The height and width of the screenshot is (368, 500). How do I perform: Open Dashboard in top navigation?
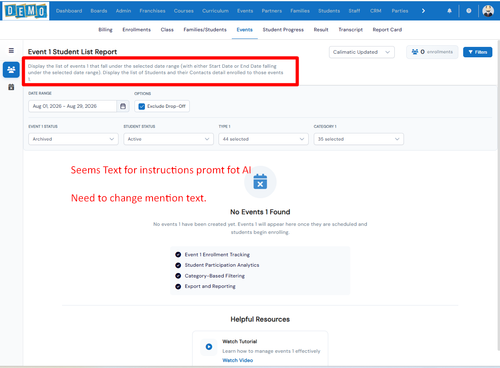[69, 11]
